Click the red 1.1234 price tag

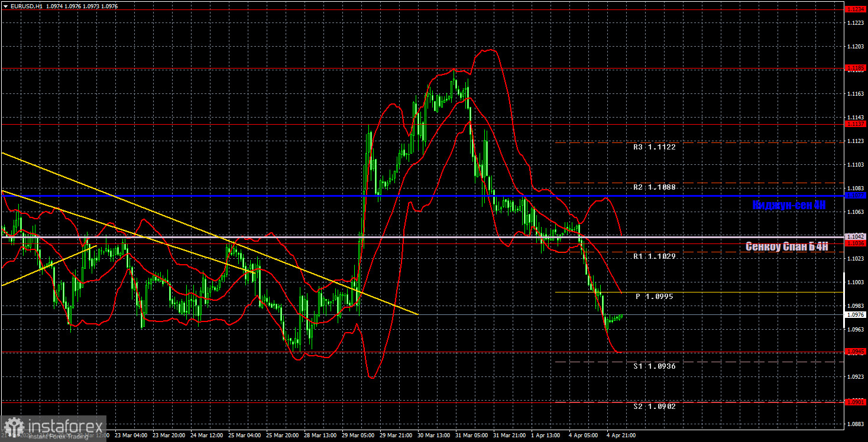tap(856, 9)
